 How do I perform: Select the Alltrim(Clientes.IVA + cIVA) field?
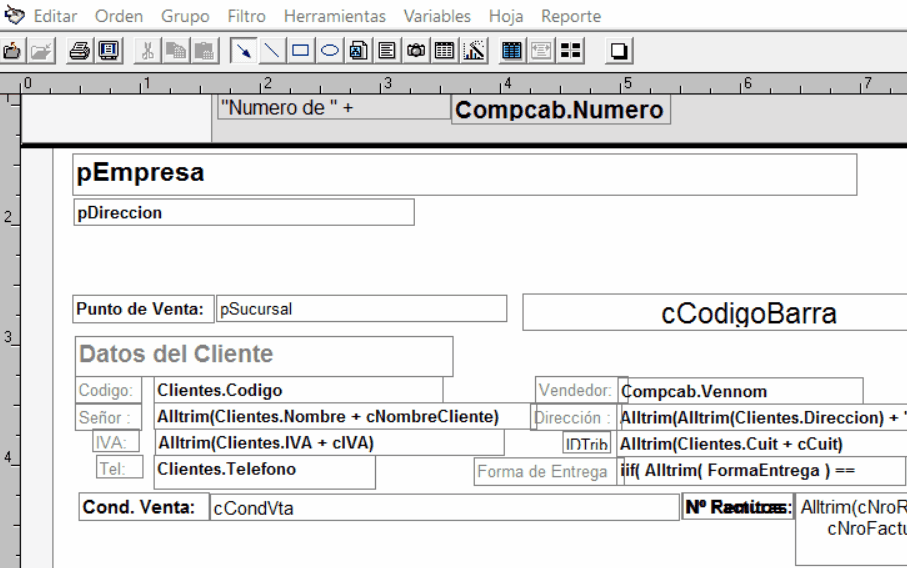329,443
